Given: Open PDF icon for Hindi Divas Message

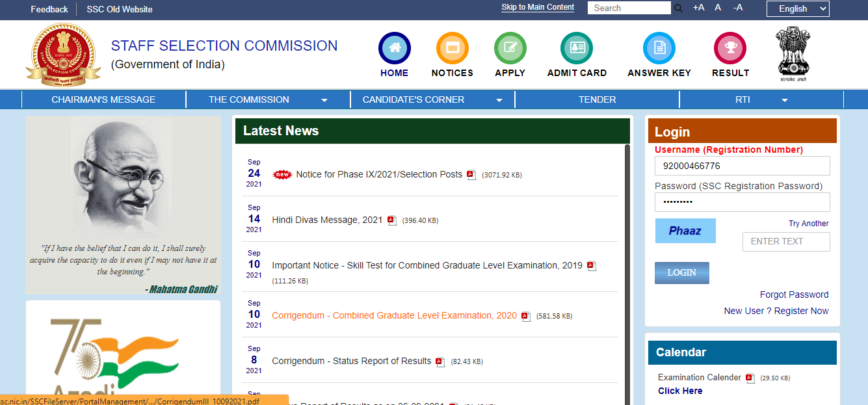Looking at the screenshot, I should point(392,220).
